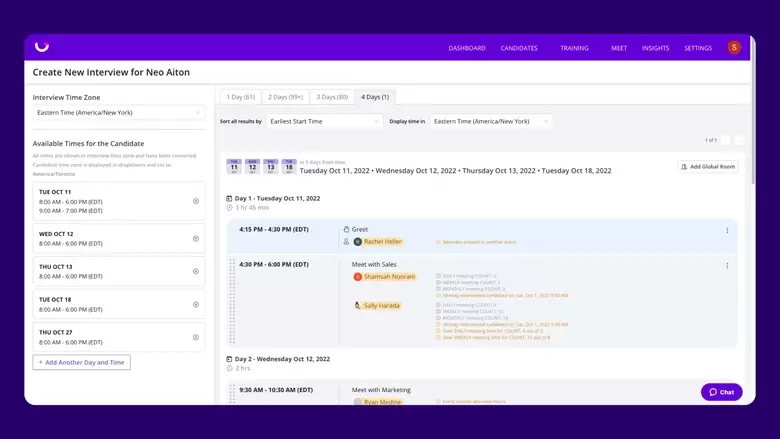Open the Display time in dropdown

pyautogui.click(x=490, y=121)
